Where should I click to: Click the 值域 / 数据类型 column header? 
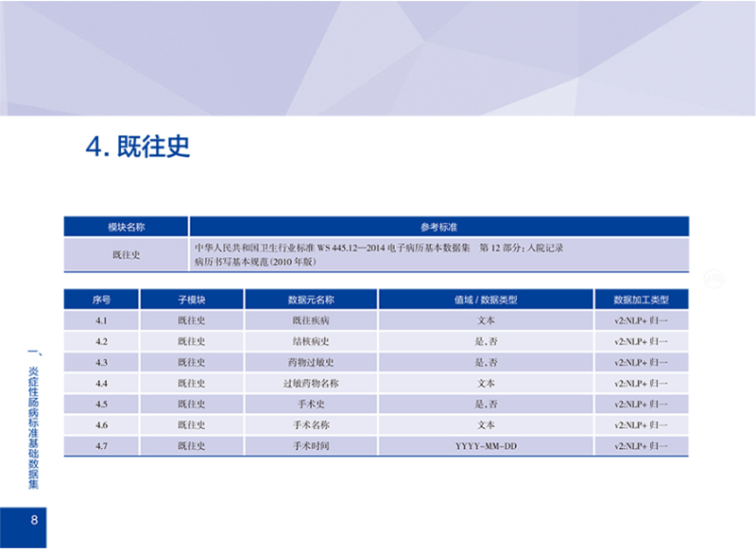click(x=486, y=300)
